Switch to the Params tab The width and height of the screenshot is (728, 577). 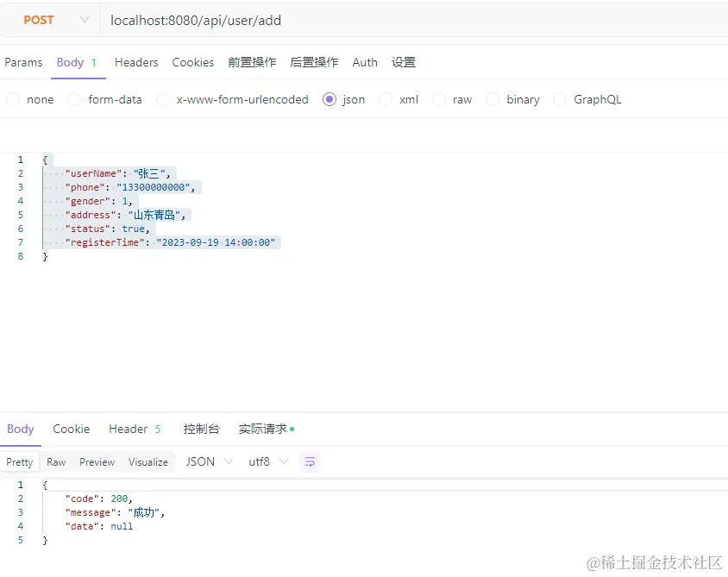tap(23, 62)
